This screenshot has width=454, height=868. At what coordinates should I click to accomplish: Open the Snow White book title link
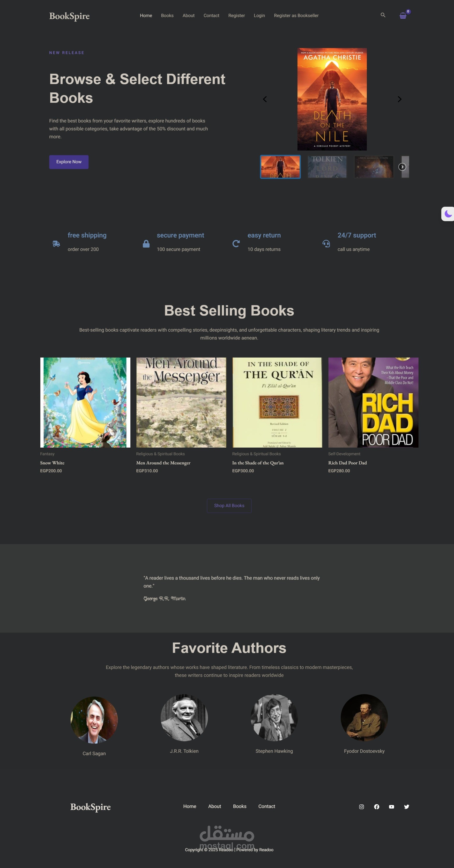pos(52,463)
